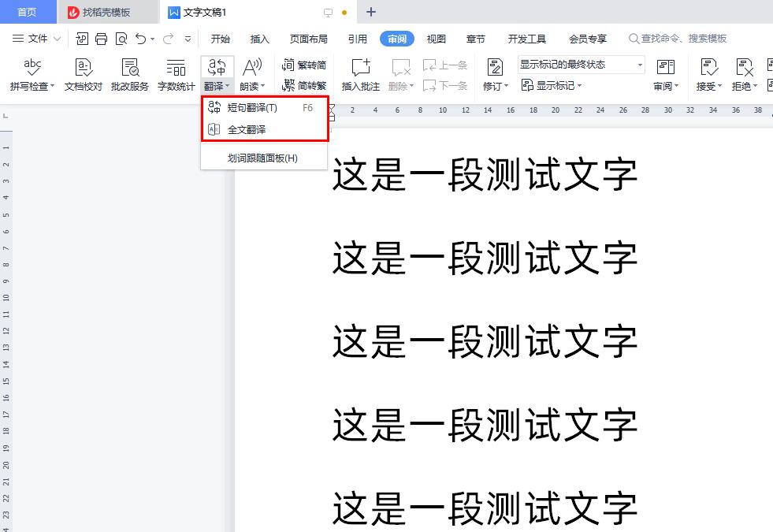Expand the 接受 accept dropdown arrow
Viewport: 773px width, 532px height.
point(719,85)
